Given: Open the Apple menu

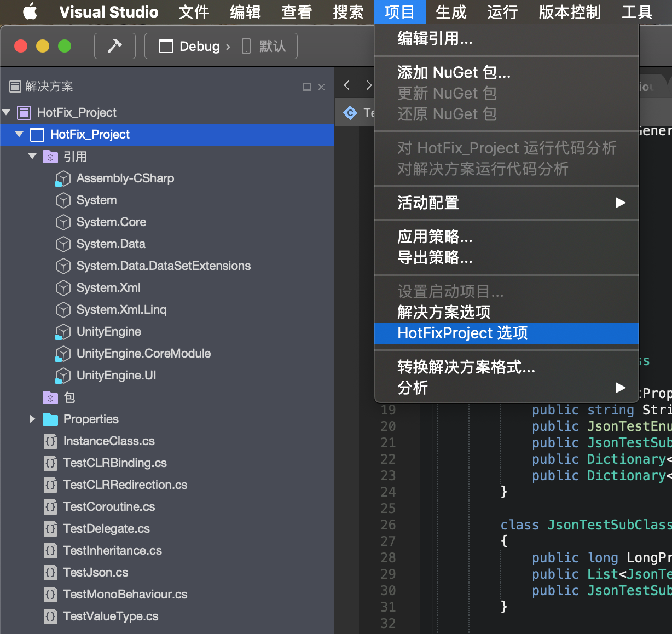Looking at the screenshot, I should [x=30, y=11].
